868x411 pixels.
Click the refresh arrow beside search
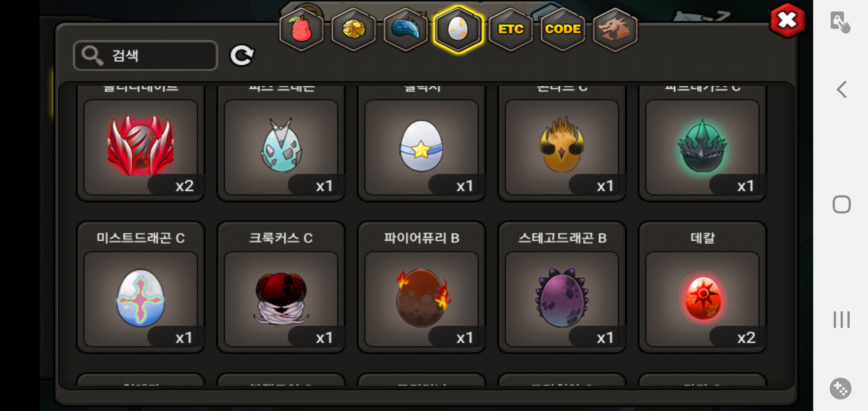click(x=242, y=56)
